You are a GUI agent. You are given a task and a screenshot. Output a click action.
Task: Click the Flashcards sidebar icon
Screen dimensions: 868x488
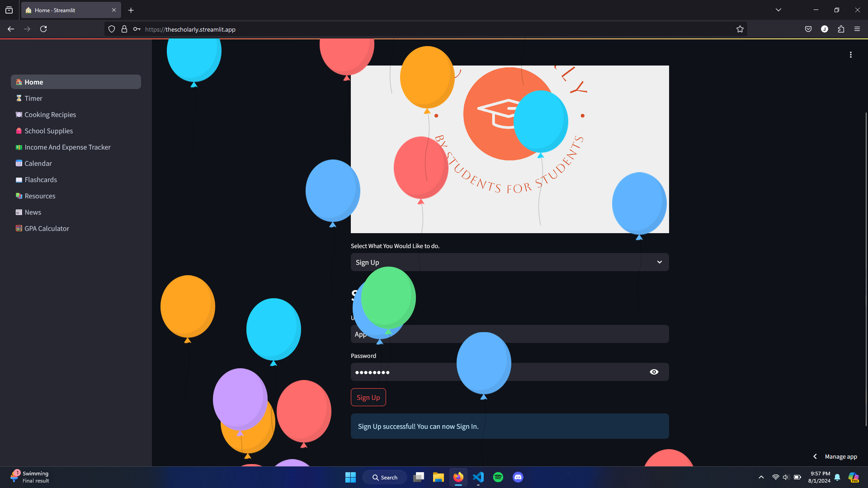(19, 179)
